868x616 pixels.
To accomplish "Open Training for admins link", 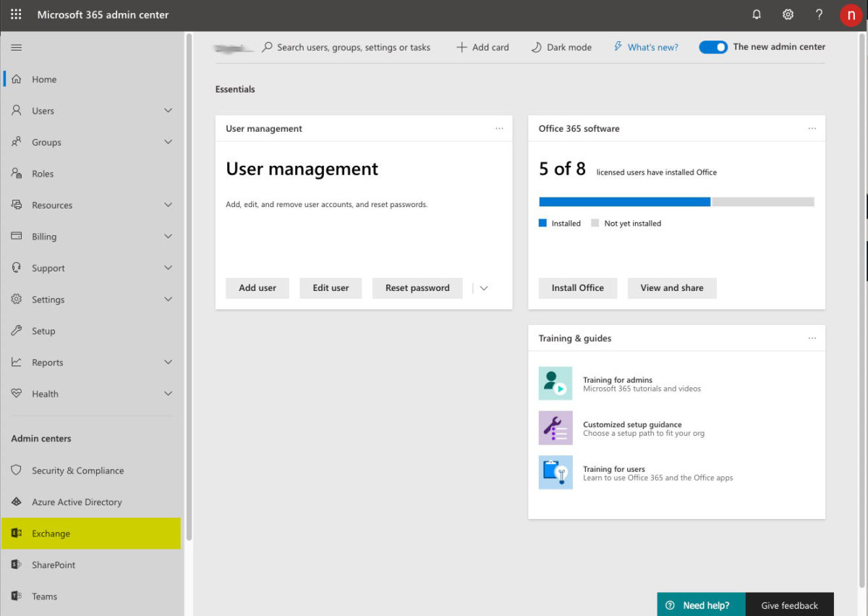I will [618, 379].
